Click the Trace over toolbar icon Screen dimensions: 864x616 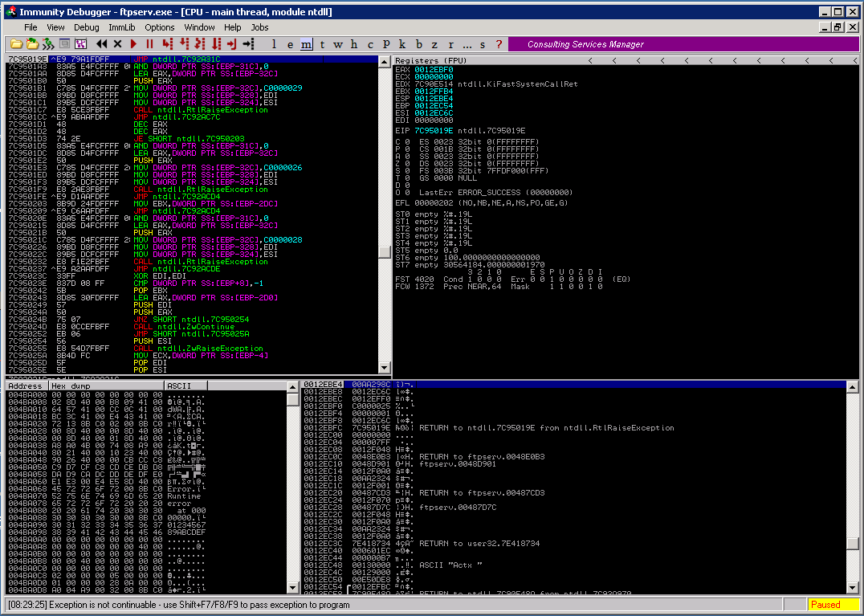pos(216,44)
